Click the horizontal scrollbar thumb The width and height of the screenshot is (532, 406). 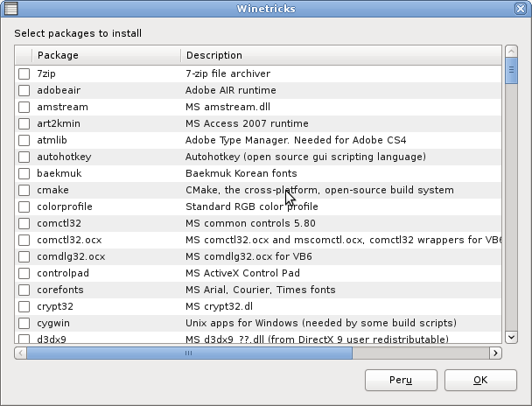coord(188,353)
